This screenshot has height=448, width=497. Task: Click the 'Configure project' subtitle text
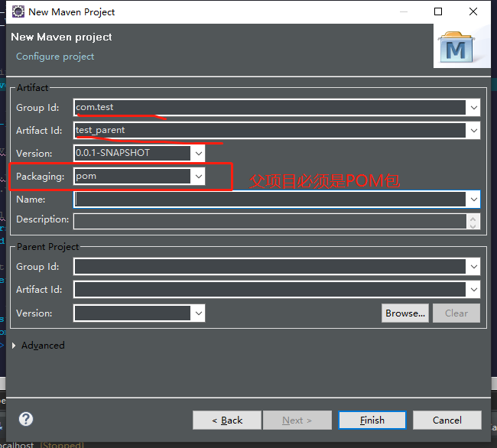55,57
